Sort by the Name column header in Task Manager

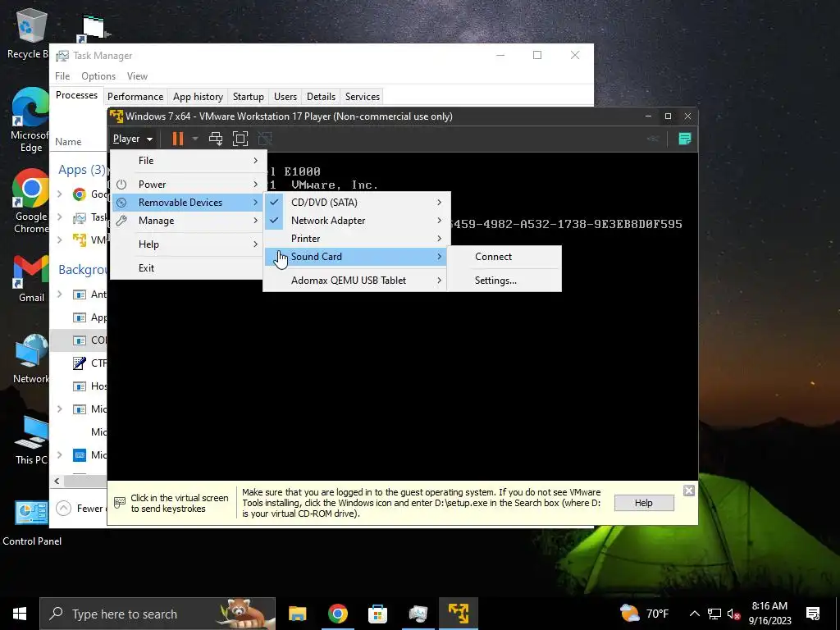68,142
